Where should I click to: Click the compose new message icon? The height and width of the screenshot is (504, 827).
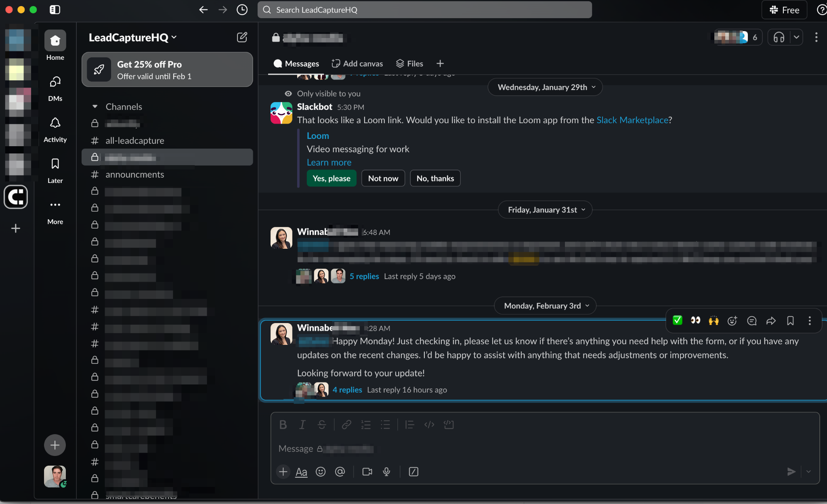242,38
